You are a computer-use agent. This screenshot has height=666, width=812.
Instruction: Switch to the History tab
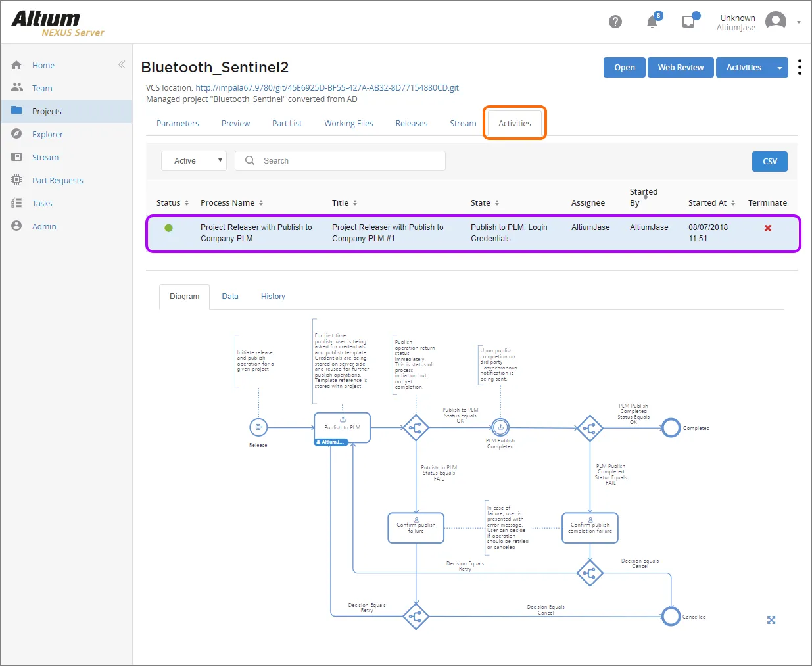273,297
